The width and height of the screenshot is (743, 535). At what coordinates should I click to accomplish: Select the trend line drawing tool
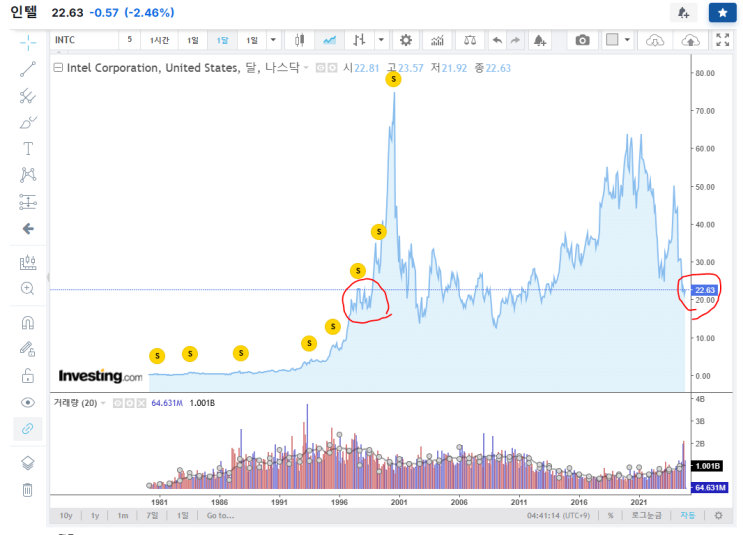click(28, 69)
